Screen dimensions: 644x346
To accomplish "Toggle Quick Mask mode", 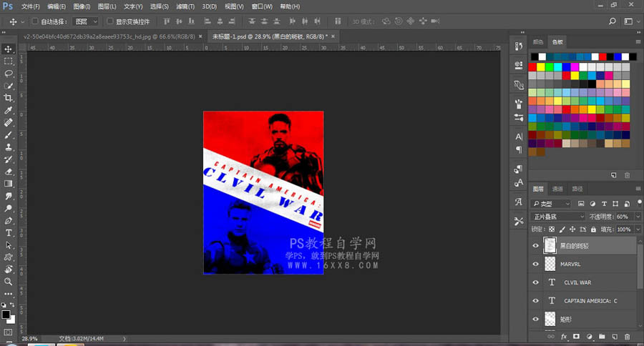I will coord(8,332).
